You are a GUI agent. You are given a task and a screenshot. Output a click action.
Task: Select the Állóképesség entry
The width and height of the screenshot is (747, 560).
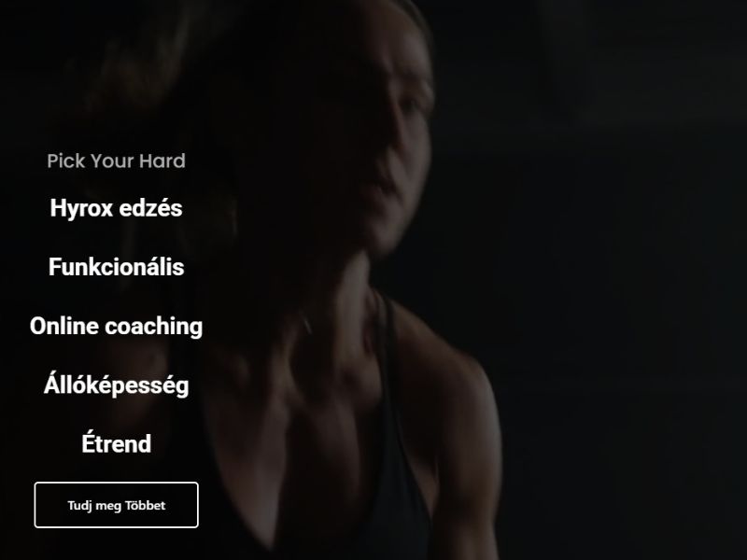pyautogui.click(x=116, y=385)
